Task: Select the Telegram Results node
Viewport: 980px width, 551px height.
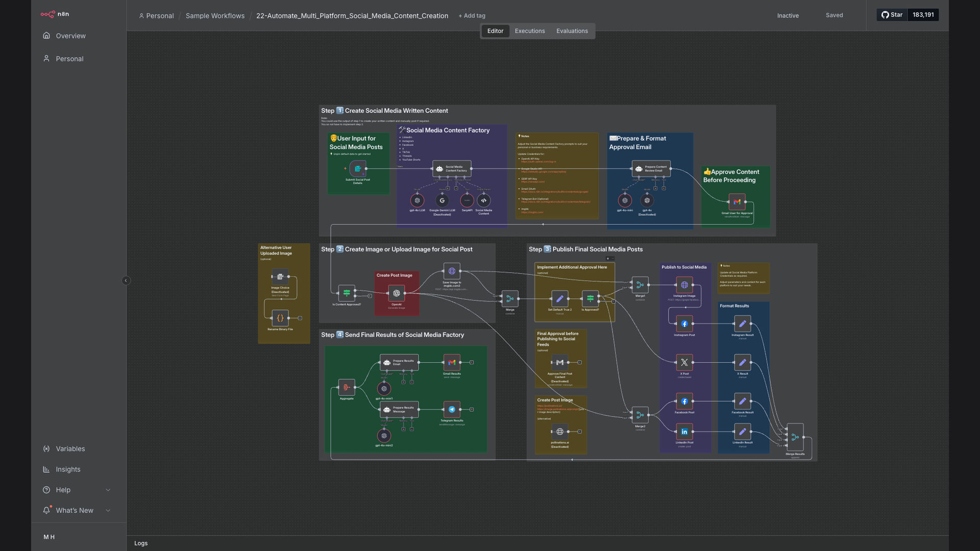Action: (x=452, y=409)
